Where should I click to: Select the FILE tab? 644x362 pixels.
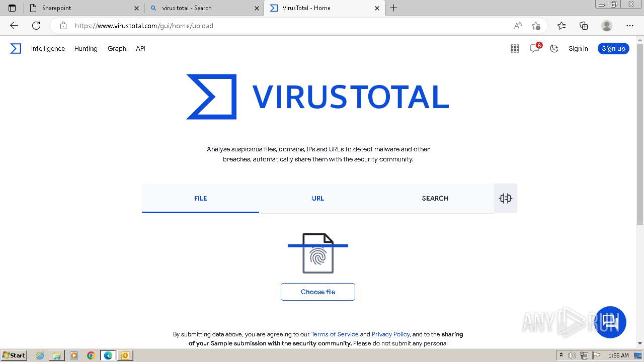click(x=200, y=198)
